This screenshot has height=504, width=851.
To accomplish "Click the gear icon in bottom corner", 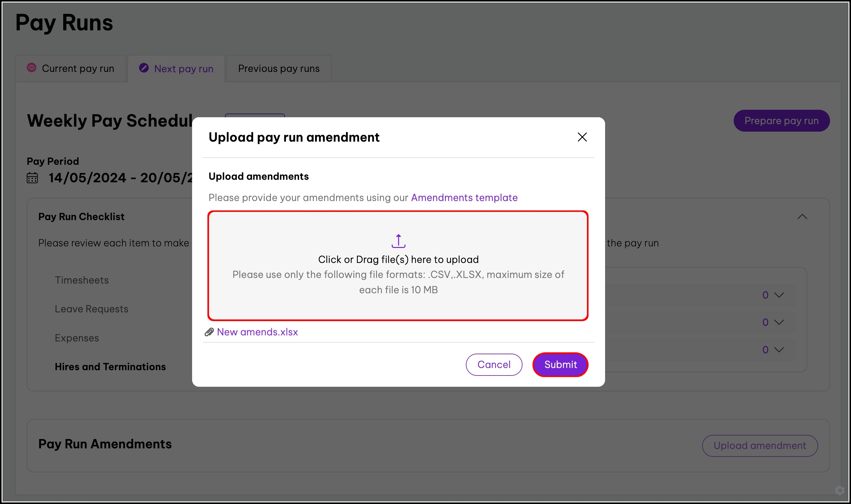I will [x=839, y=491].
